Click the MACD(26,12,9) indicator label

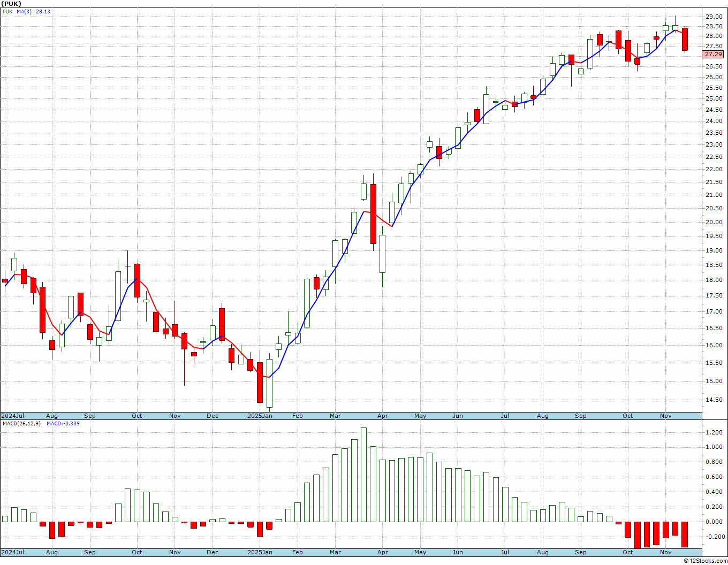[22, 424]
